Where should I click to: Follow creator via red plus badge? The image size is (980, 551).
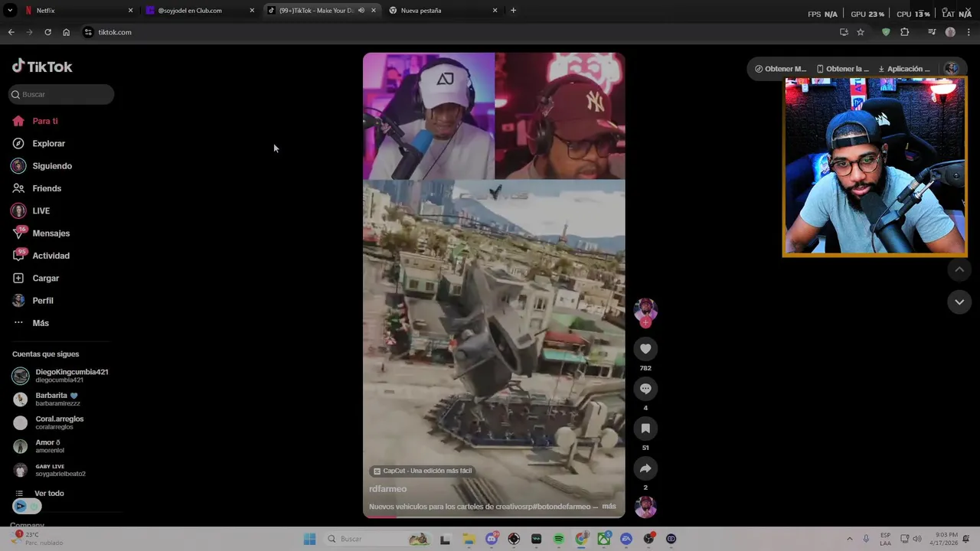pos(645,322)
